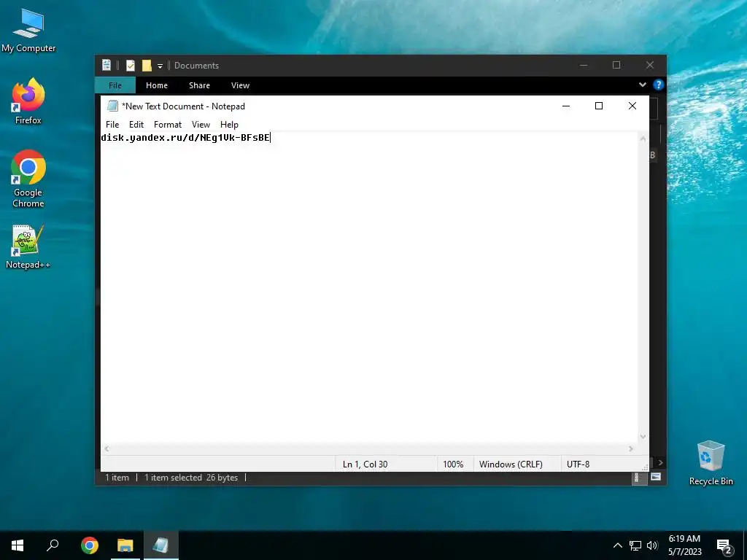
Task: Switch Explorer to details view icon
Action: (x=636, y=478)
